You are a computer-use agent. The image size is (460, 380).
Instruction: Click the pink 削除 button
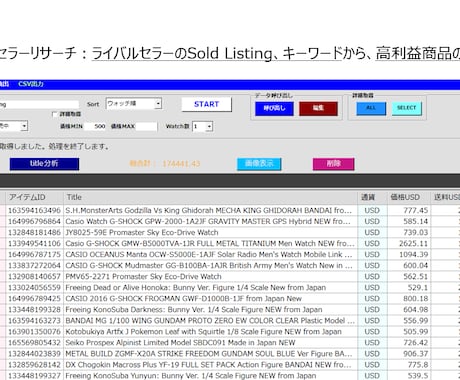tap(333, 164)
